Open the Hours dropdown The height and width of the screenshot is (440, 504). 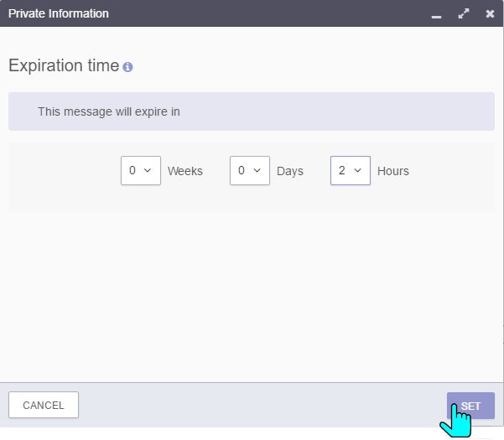coord(351,170)
